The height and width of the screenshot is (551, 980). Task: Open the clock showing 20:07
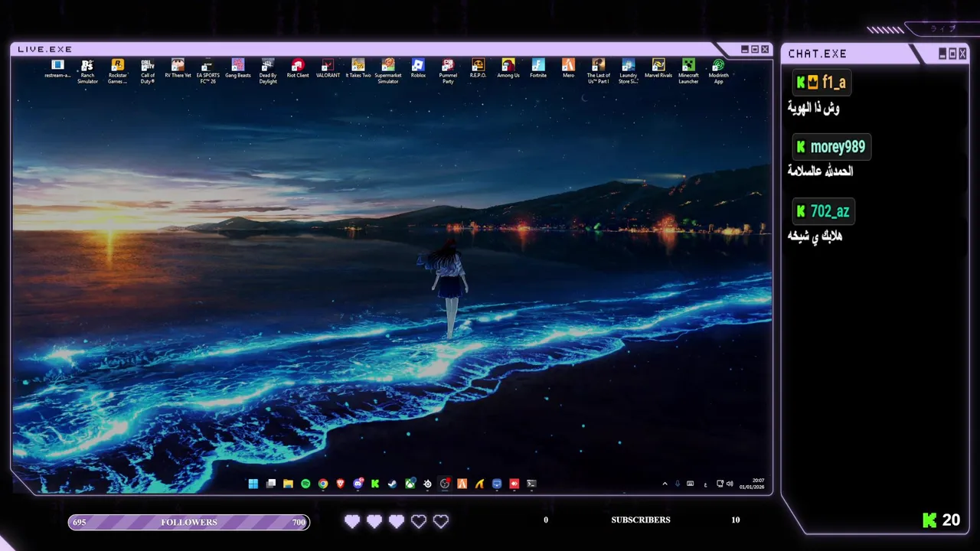(752, 484)
